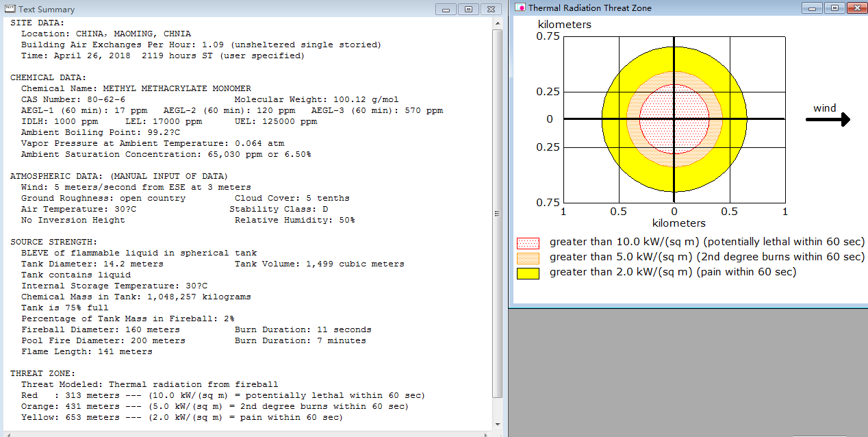This screenshot has height=437, width=868.
Task: Click the 'Building Air Exchanges Per Hour' line
Action: (x=201, y=45)
